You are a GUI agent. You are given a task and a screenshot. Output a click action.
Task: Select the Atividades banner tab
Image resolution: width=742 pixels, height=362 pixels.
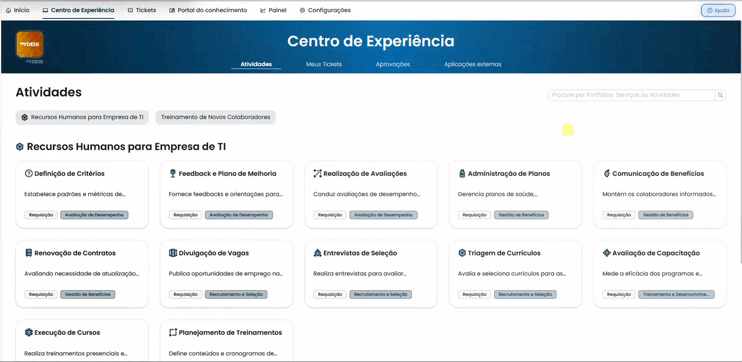pyautogui.click(x=256, y=64)
